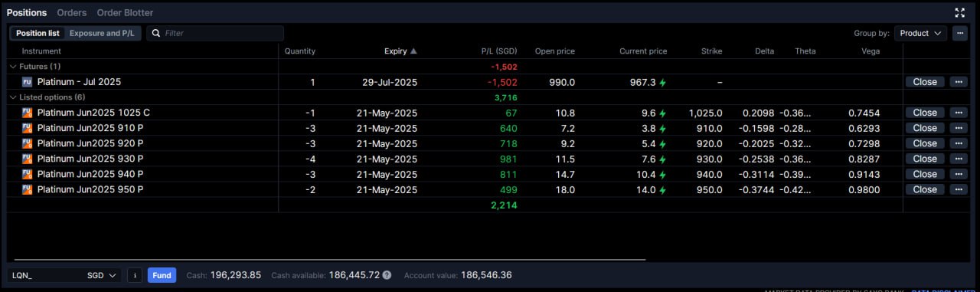Screen dimensions: 980x292
Task: Click the Platinum Jun2025 1025 C instrument icon
Action: coord(27,113)
